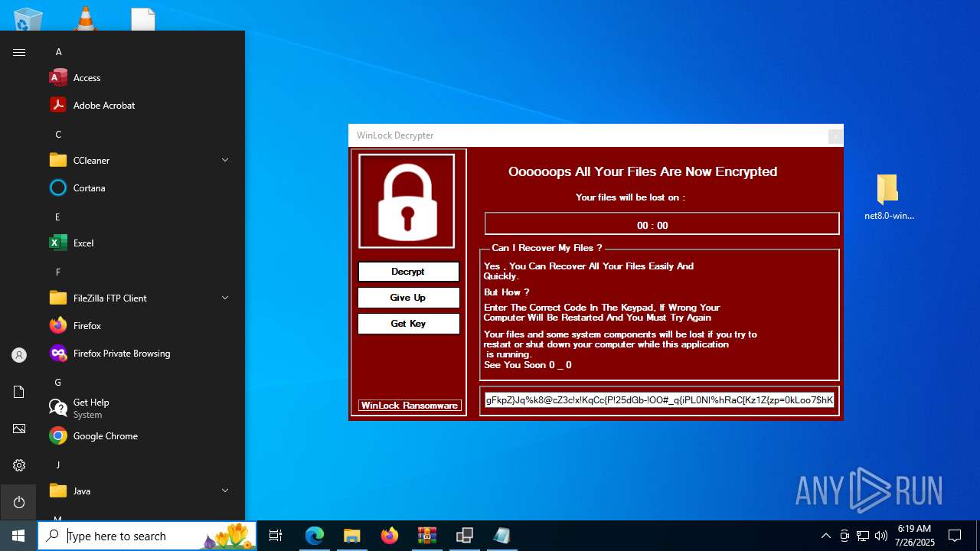Open Firefox from taskbar

pyautogui.click(x=390, y=536)
